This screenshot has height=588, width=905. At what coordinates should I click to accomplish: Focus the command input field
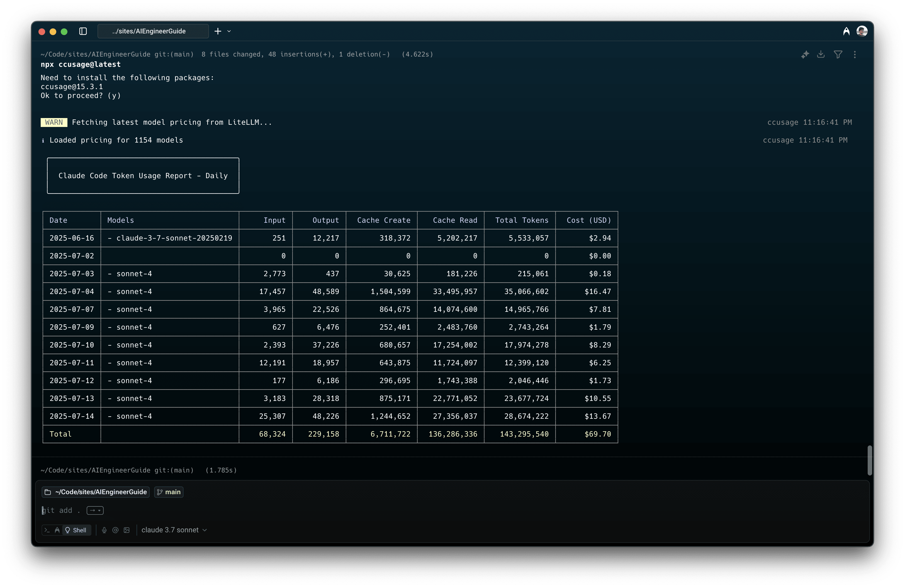point(452,510)
